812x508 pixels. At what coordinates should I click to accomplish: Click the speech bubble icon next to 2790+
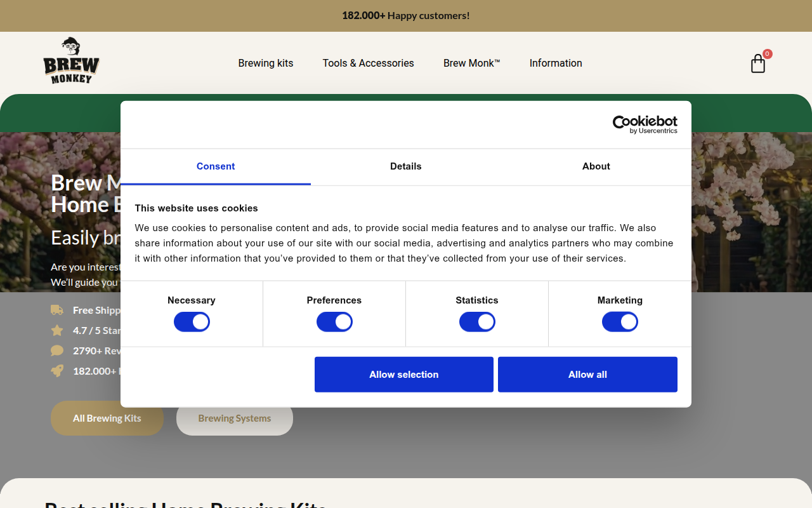coord(57,351)
